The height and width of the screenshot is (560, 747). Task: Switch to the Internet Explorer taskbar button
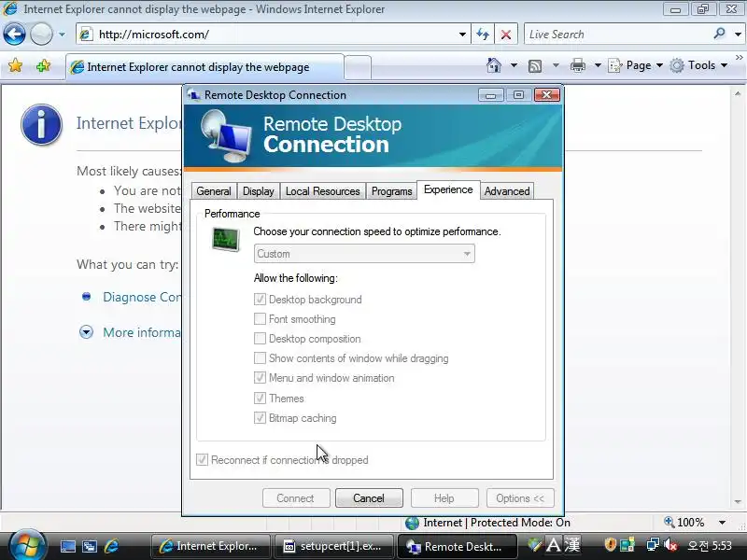click(211, 546)
